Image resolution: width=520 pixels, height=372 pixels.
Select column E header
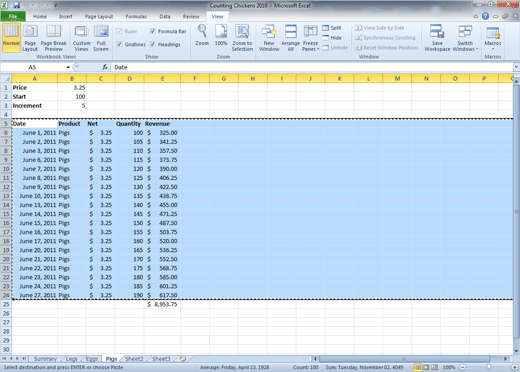point(162,79)
